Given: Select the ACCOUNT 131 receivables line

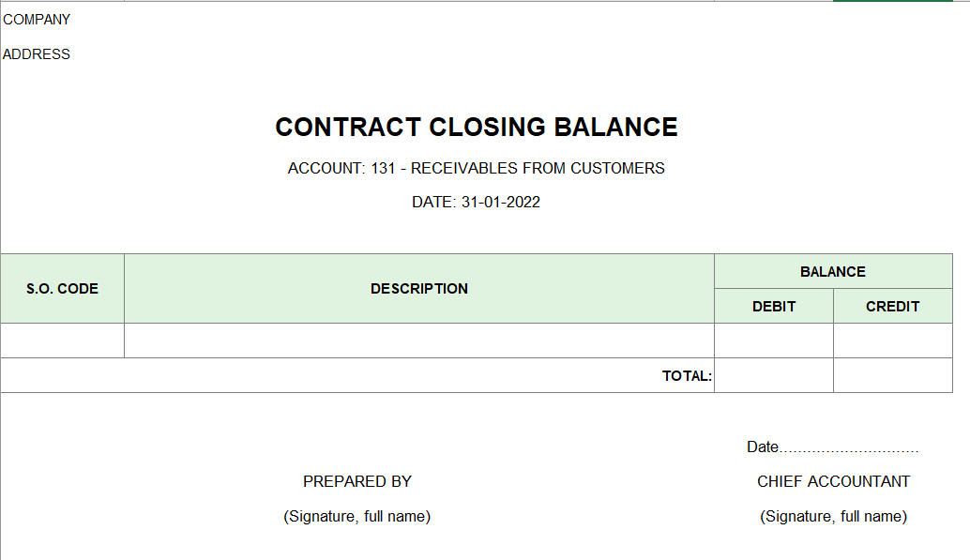Looking at the screenshot, I should [x=477, y=168].
